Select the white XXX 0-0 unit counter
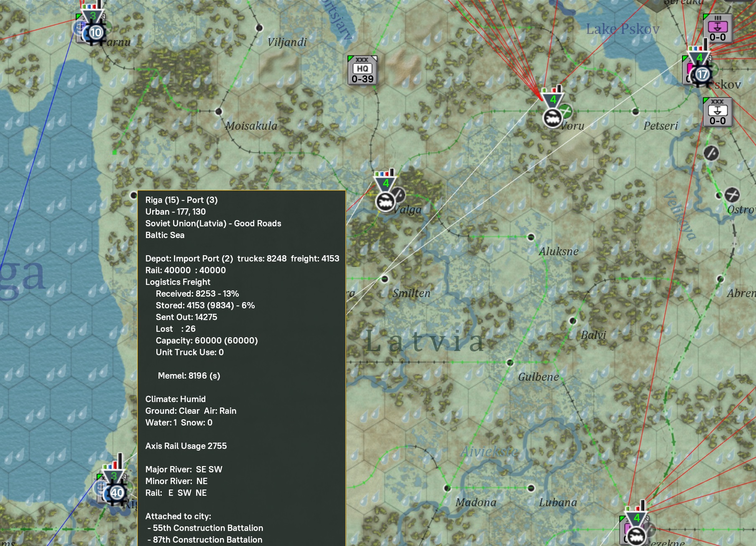Image resolution: width=756 pixels, height=546 pixels. pyautogui.click(x=718, y=112)
